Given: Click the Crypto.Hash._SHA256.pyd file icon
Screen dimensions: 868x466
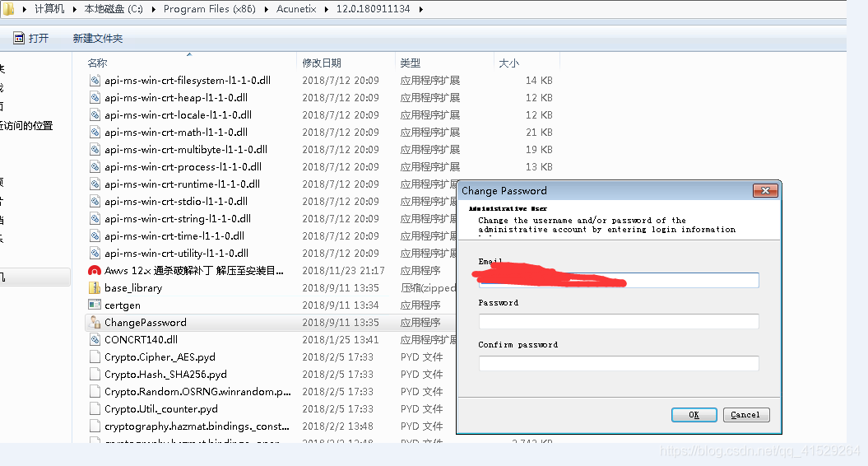Looking at the screenshot, I should tap(95, 374).
